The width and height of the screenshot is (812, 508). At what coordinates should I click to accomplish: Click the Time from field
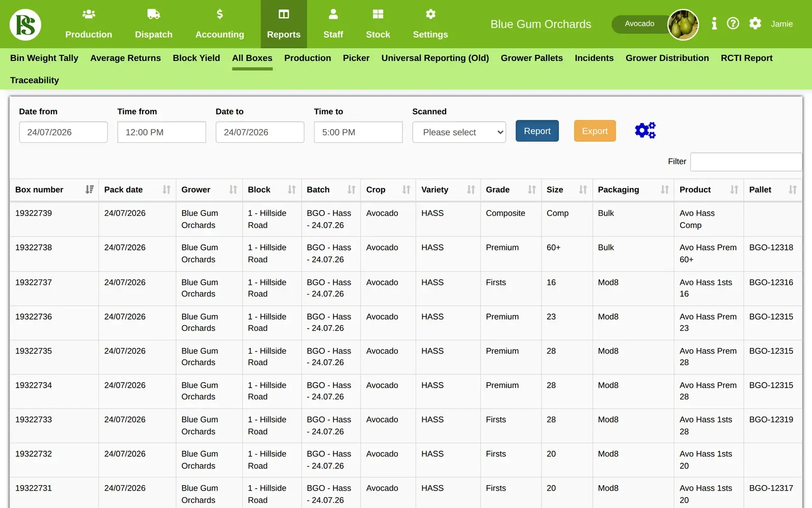[x=161, y=132]
